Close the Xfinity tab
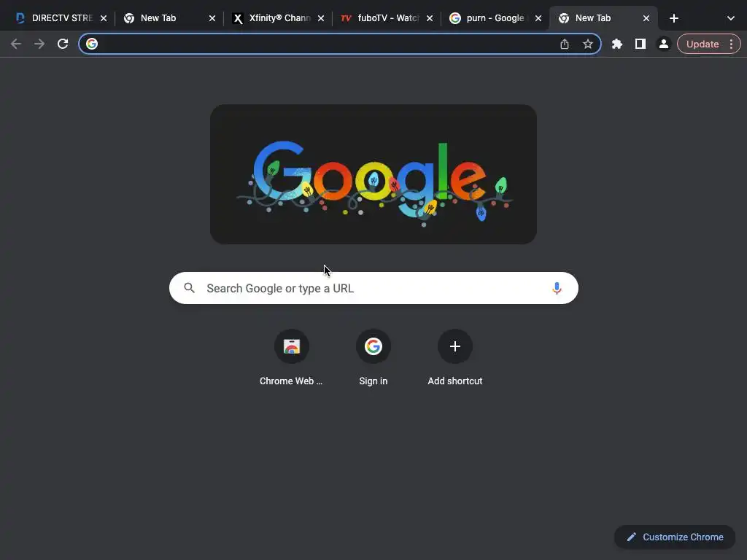The image size is (747, 560). tap(321, 18)
